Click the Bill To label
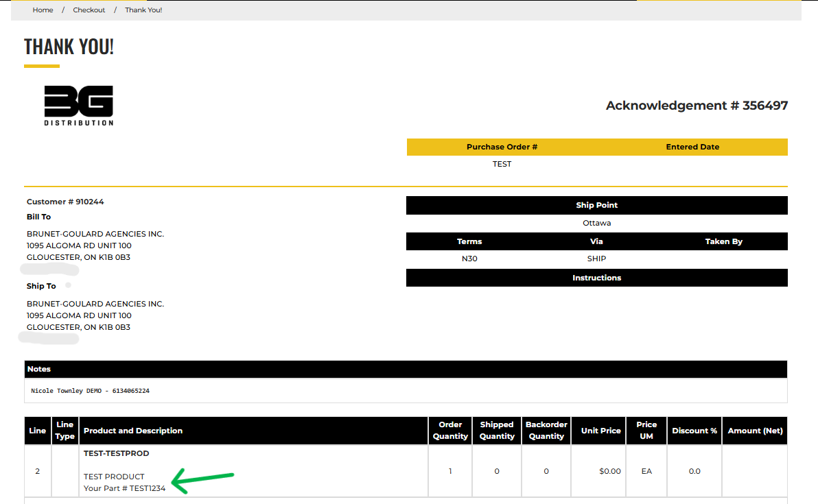The width and height of the screenshot is (818, 504). 38,217
